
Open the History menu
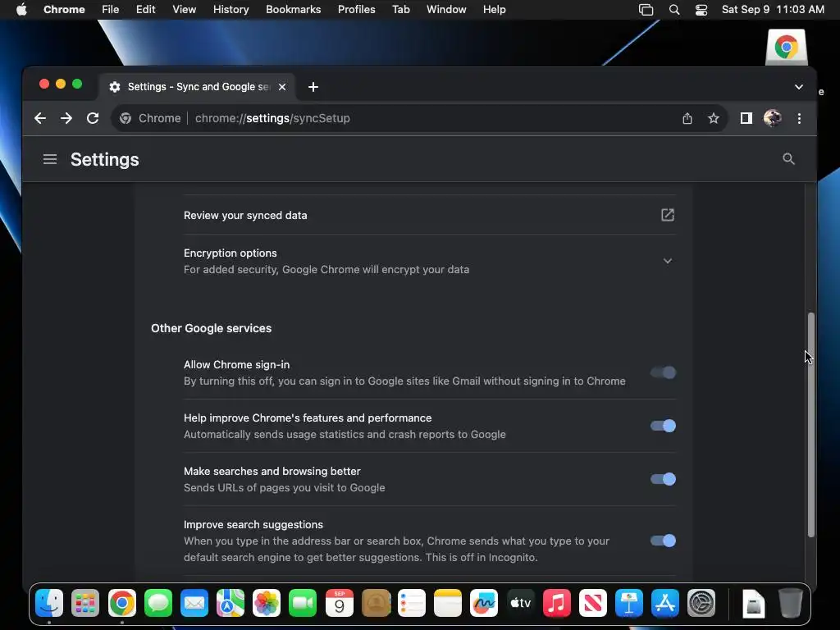(x=231, y=9)
